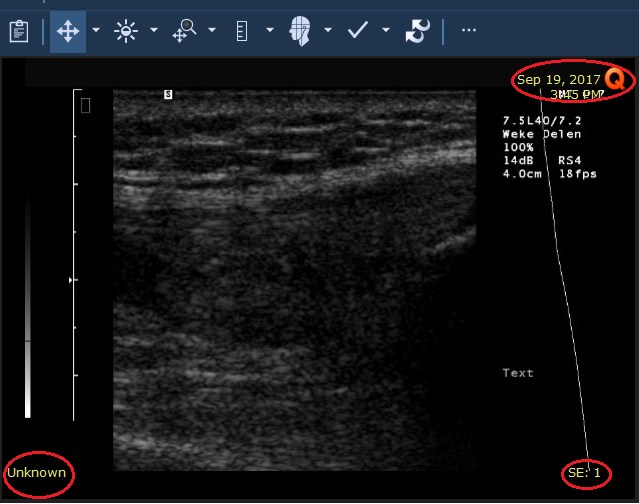Click the 'SE: 1' series label

[585, 473]
